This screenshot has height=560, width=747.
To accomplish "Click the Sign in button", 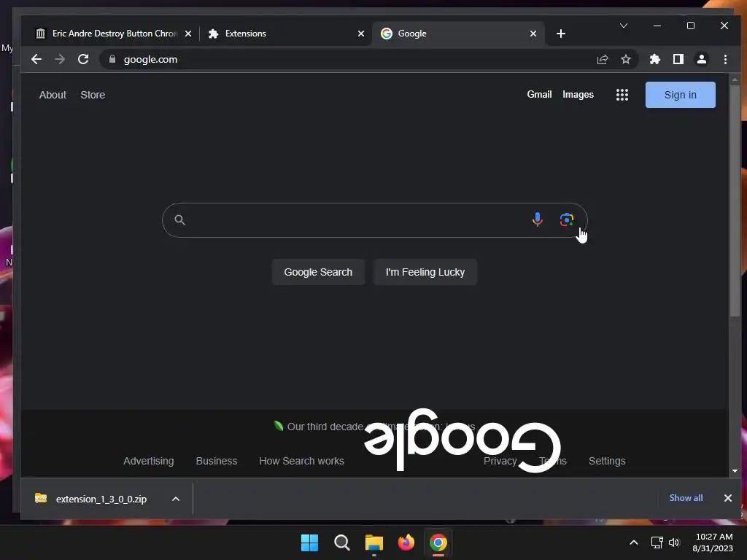I will click(x=681, y=95).
